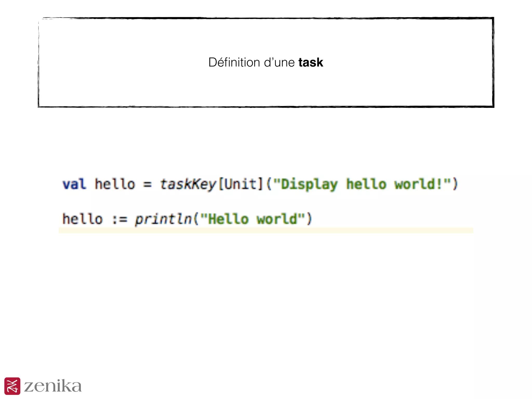Click hello inside the Display string
Screen dimensions: 532x399
pos(366,184)
